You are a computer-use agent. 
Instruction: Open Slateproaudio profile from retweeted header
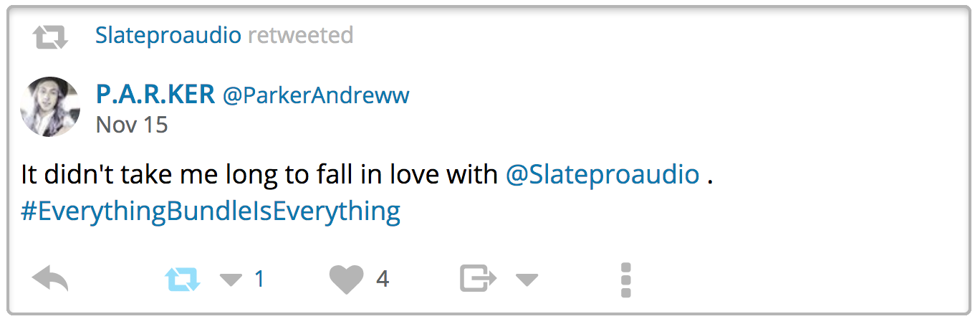pyautogui.click(x=168, y=35)
